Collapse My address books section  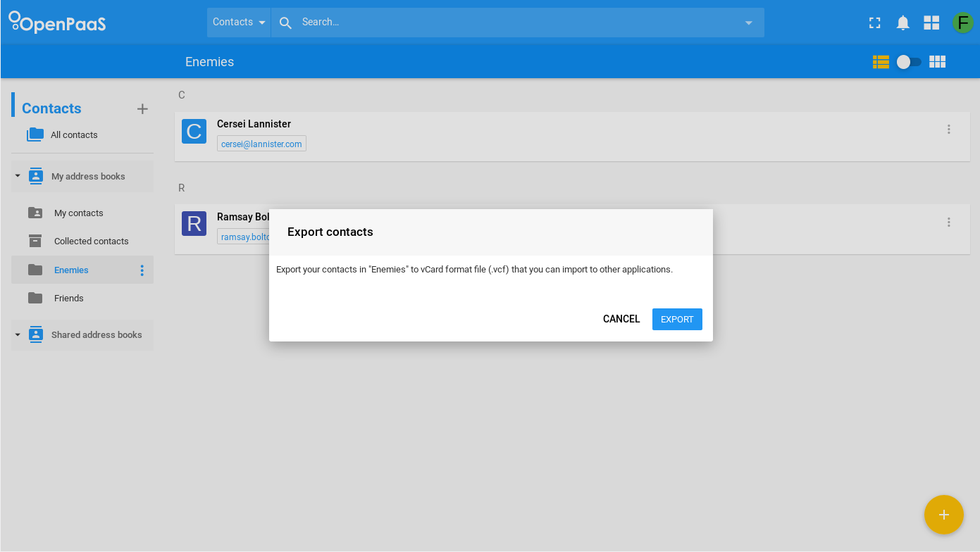(18, 176)
